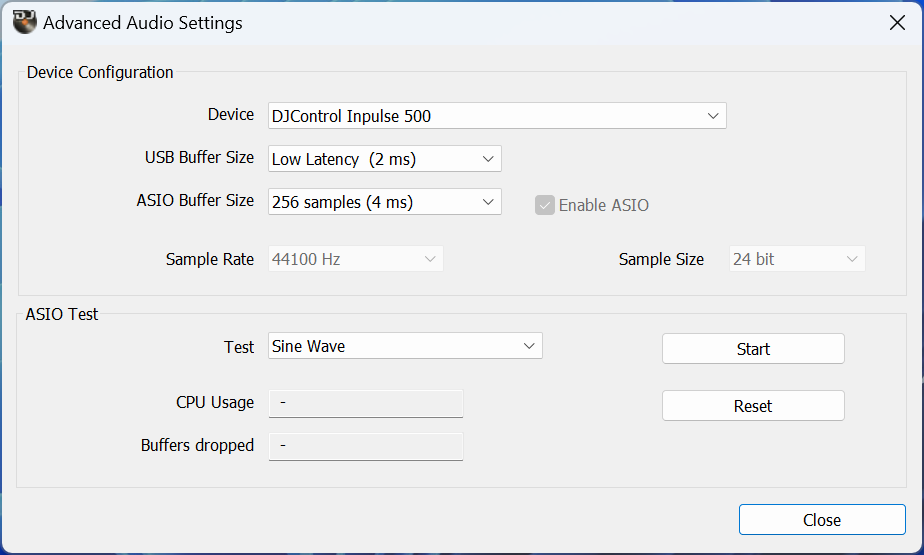Start the ASIO test

pos(753,349)
